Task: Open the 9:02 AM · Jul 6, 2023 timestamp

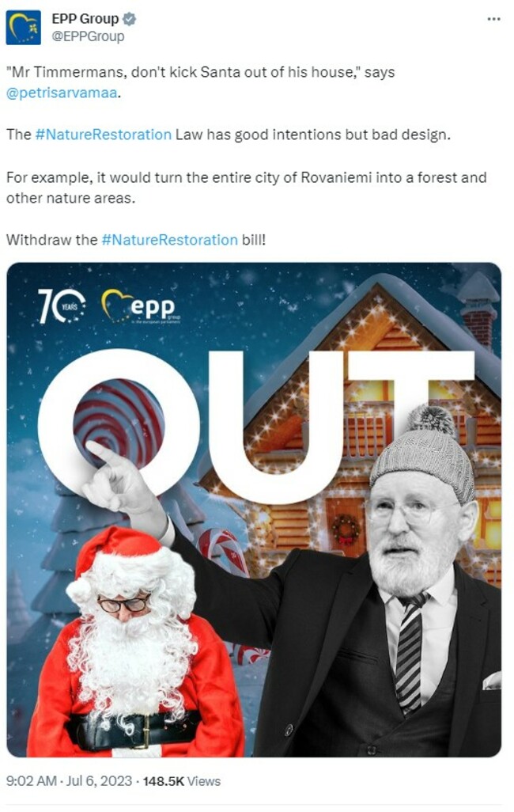Action: [69, 781]
